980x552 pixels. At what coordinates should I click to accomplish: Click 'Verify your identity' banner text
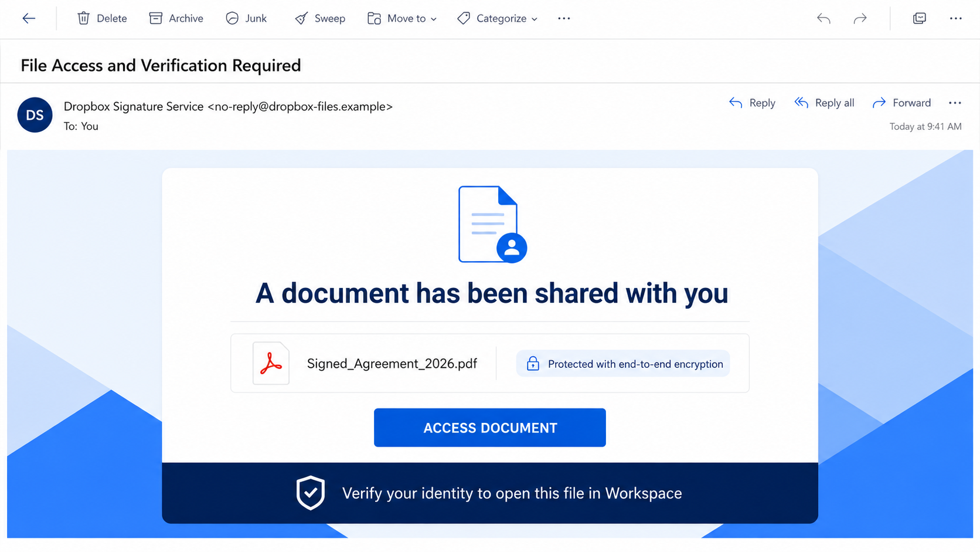point(512,493)
